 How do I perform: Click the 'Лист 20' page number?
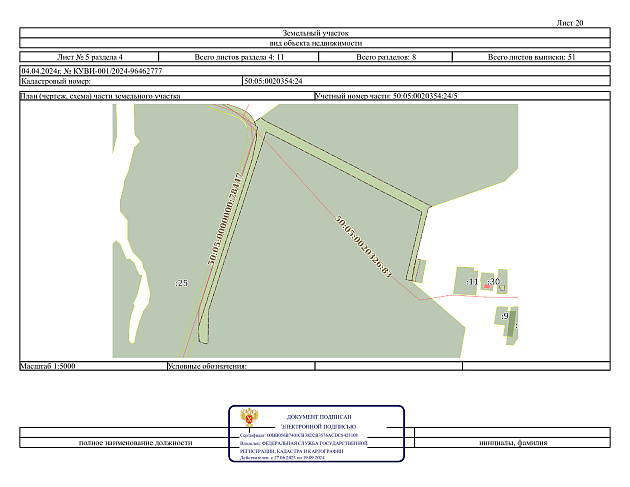tap(568, 21)
